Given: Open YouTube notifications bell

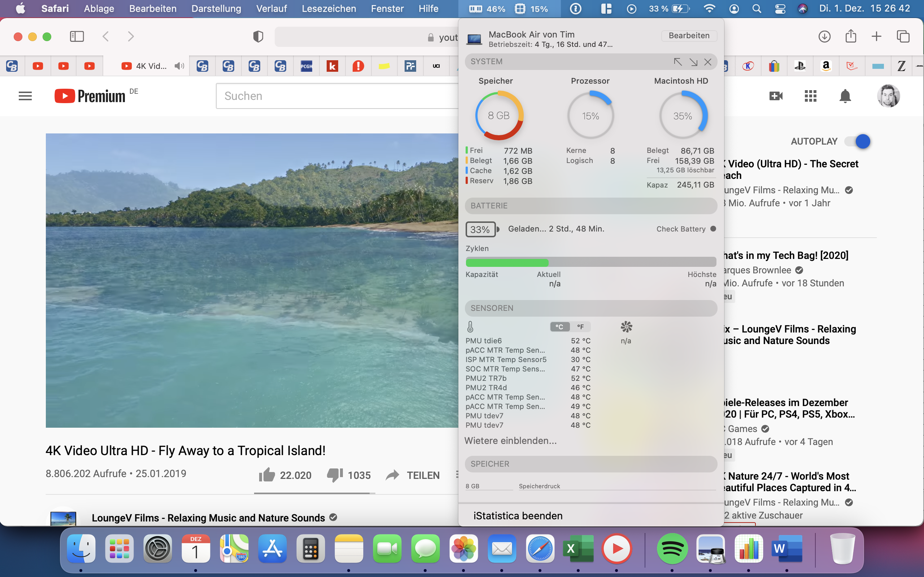Looking at the screenshot, I should coord(845,96).
